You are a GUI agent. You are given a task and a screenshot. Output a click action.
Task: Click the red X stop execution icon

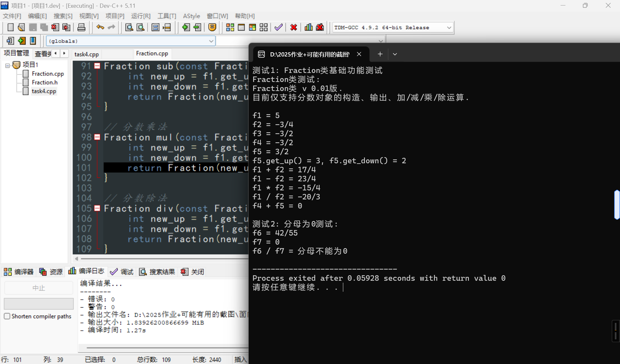294,27
